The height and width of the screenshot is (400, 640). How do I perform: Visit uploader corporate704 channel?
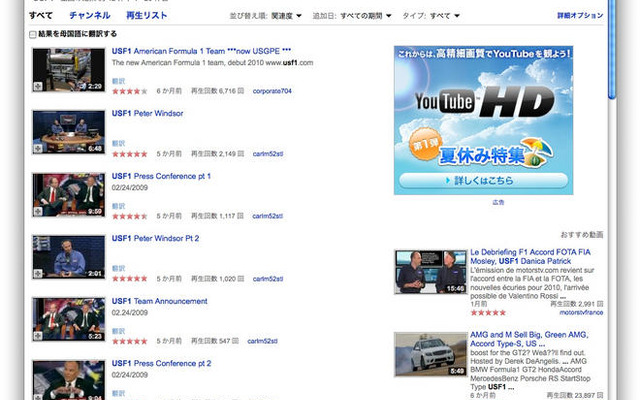pyautogui.click(x=272, y=91)
